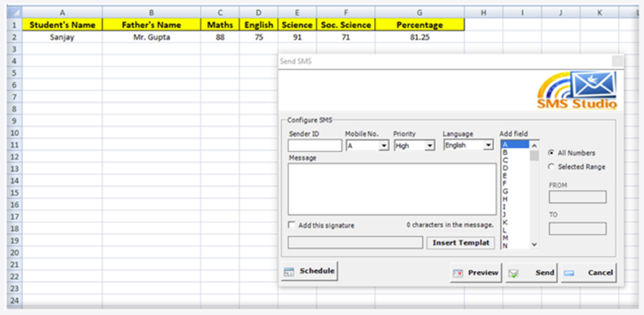Select the Percentage header cell
Image resolution: width=644 pixels, height=315 pixels.
coord(419,25)
